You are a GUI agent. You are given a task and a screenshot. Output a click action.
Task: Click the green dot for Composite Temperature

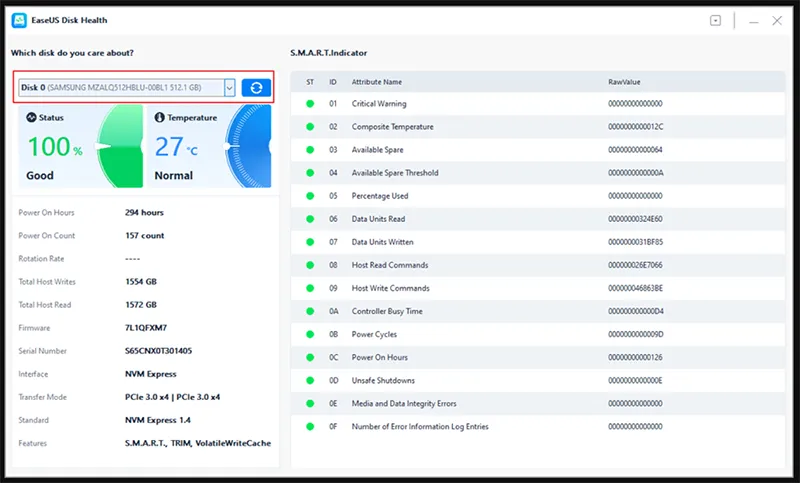point(310,126)
